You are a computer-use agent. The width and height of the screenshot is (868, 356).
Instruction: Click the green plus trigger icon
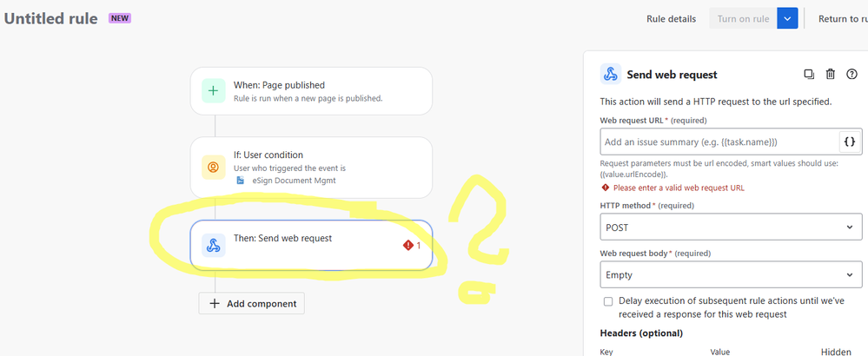pos(213,91)
